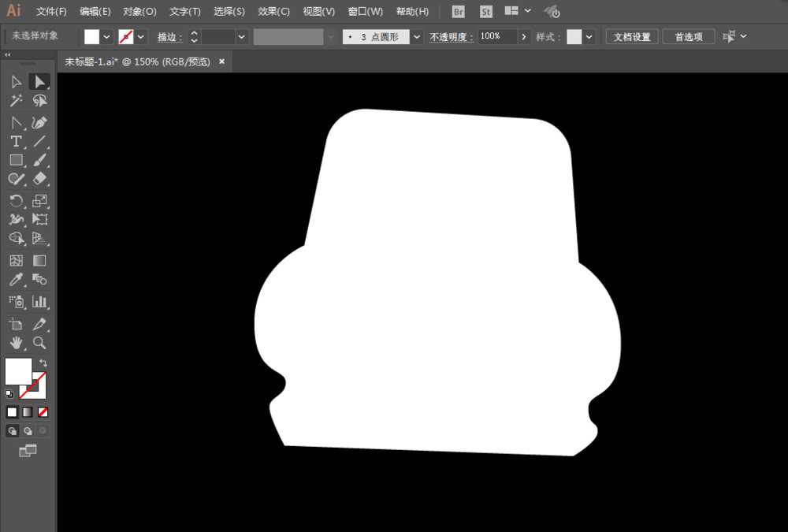788x532 pixels.
Task: Click the 文档设置 button
Action: (x=632, y=37)
